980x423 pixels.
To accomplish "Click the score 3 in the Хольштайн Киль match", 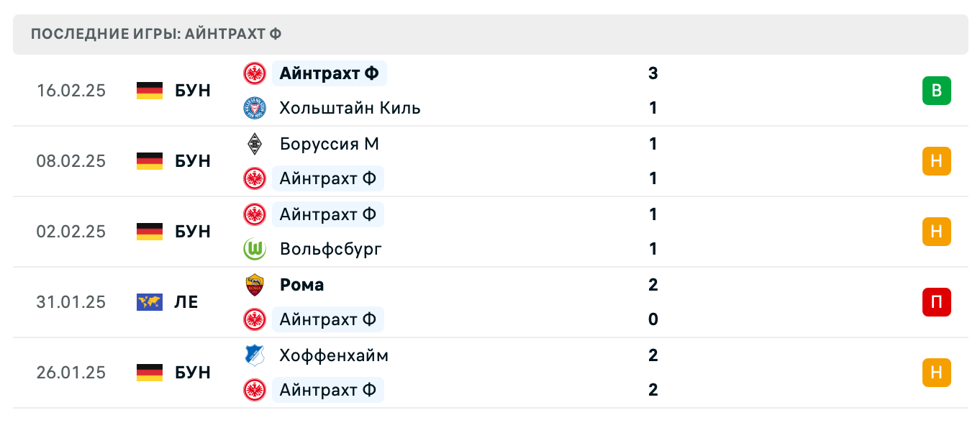I will 653,73.
